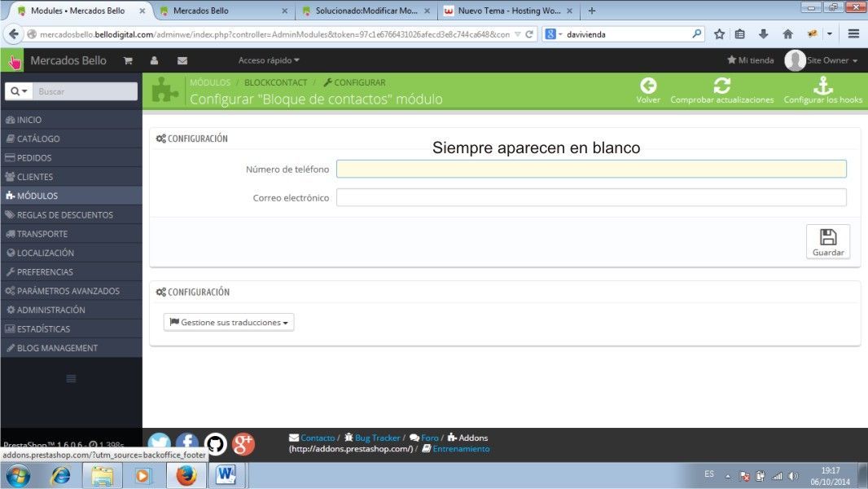Click the search magnifier in the Firefox search box
The height and width of the screenshot is (489, 868).
[x=696, y=34]
